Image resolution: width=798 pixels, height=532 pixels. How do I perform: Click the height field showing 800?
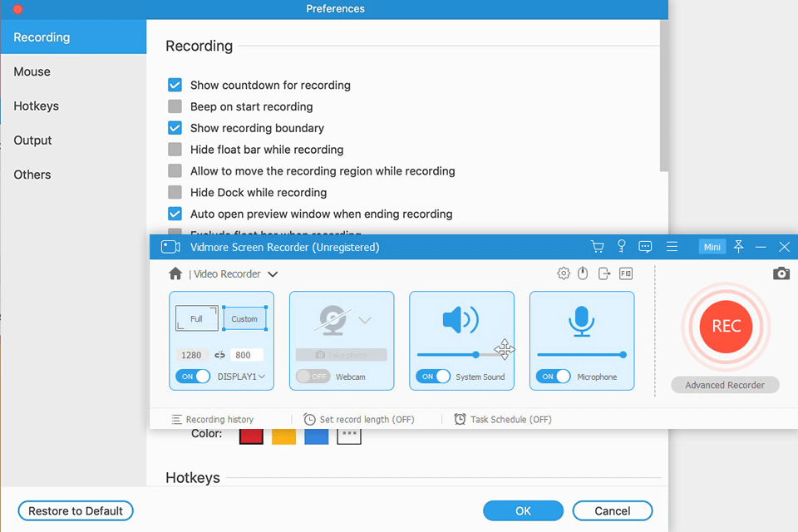[247, 355]
